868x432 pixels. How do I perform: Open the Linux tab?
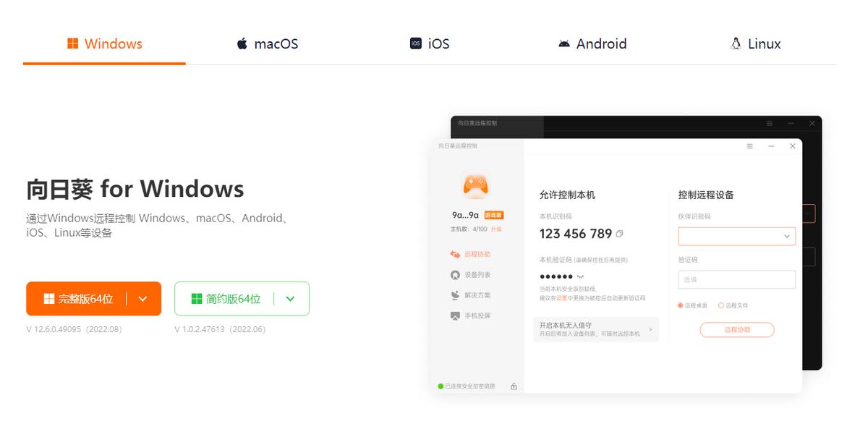tap(756, 43)
